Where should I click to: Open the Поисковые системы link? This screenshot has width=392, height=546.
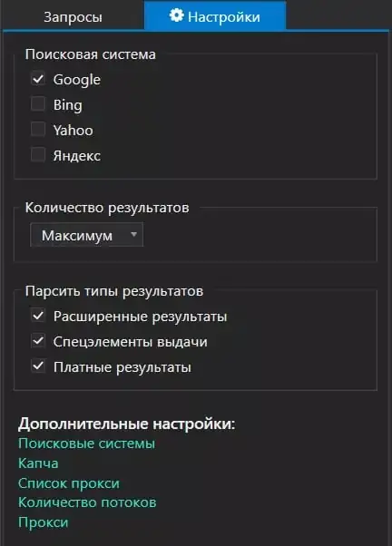[x=86, y=444]
